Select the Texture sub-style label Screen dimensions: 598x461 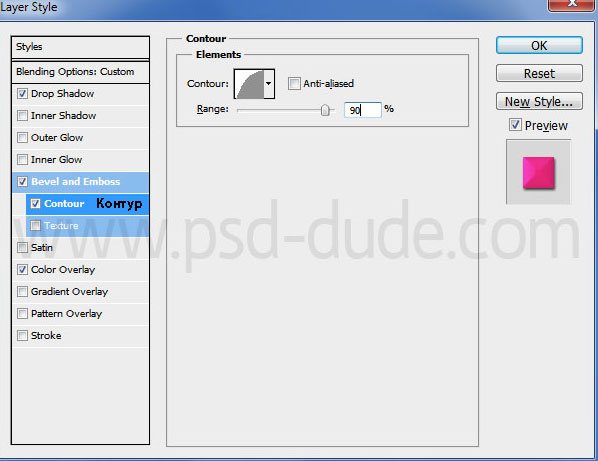(61, 226)
